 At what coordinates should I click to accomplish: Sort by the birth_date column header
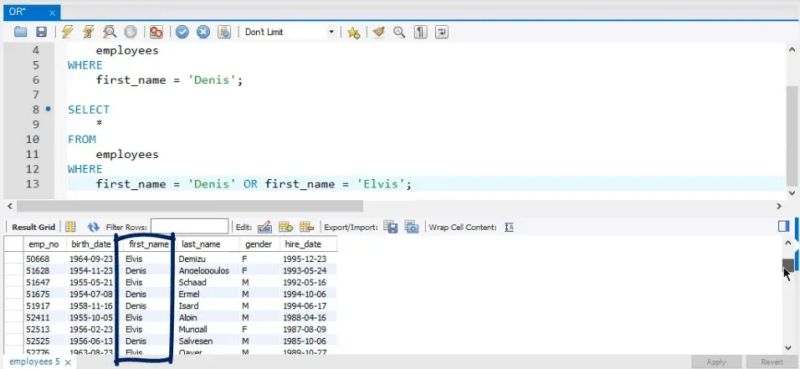point(90,244)
